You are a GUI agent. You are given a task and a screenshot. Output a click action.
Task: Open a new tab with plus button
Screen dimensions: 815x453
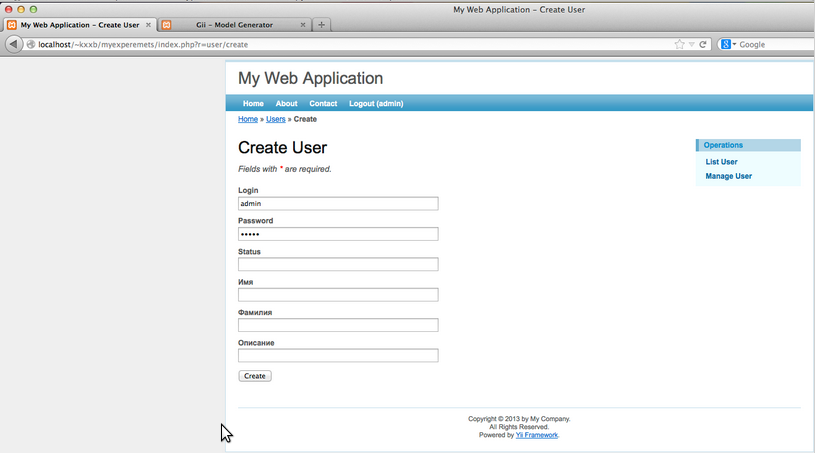(x=321, y=24)
